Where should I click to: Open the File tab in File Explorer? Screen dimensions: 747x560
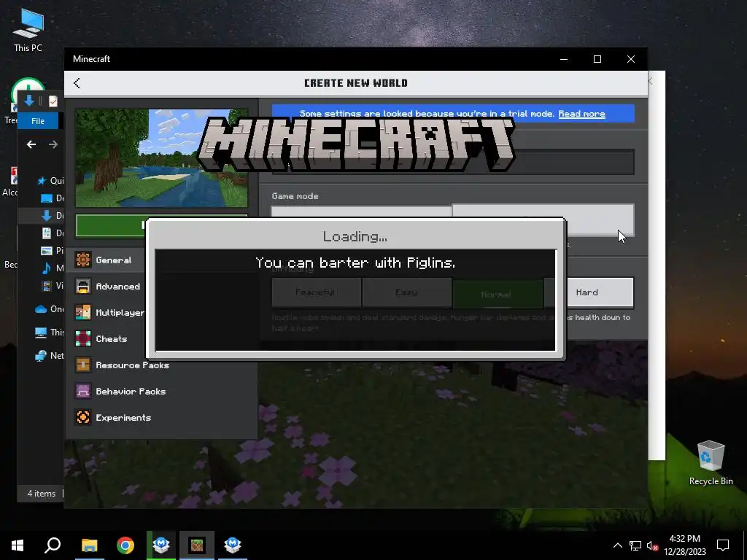38,121
